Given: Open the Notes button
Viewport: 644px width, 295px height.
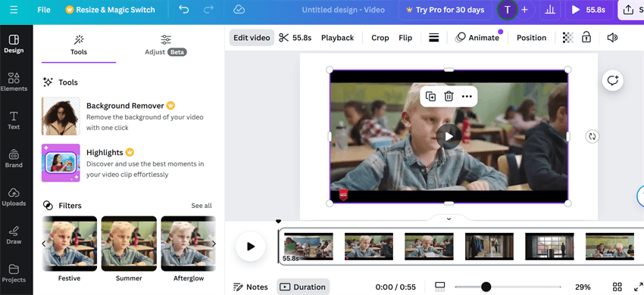Looking at the screenshot, I should [x=251, y=287].
